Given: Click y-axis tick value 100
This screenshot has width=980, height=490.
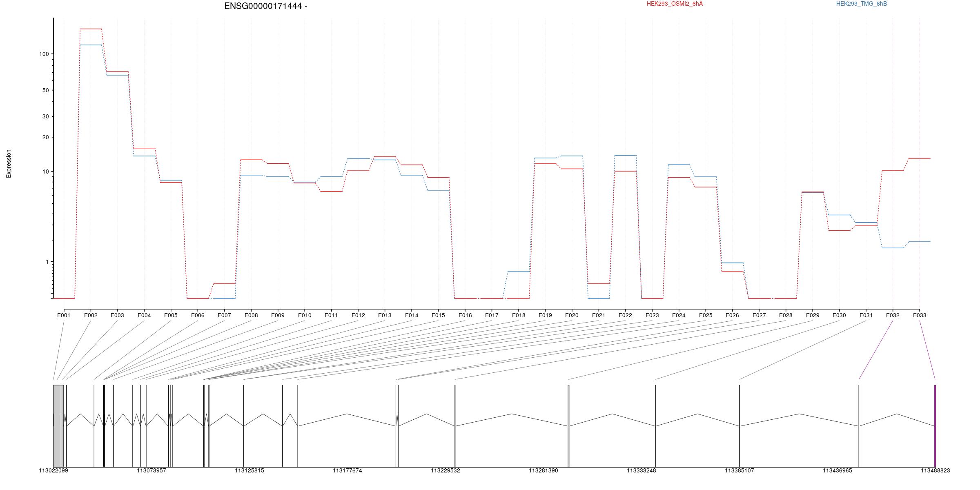Looking at the screenshot, I should 44,54.
